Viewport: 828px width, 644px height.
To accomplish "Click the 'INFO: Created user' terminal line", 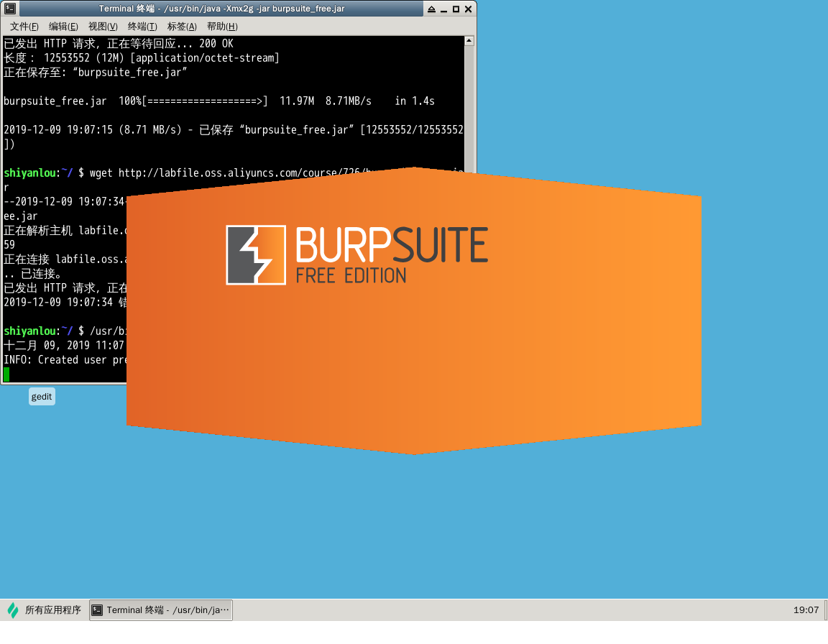I will [65, 359].
